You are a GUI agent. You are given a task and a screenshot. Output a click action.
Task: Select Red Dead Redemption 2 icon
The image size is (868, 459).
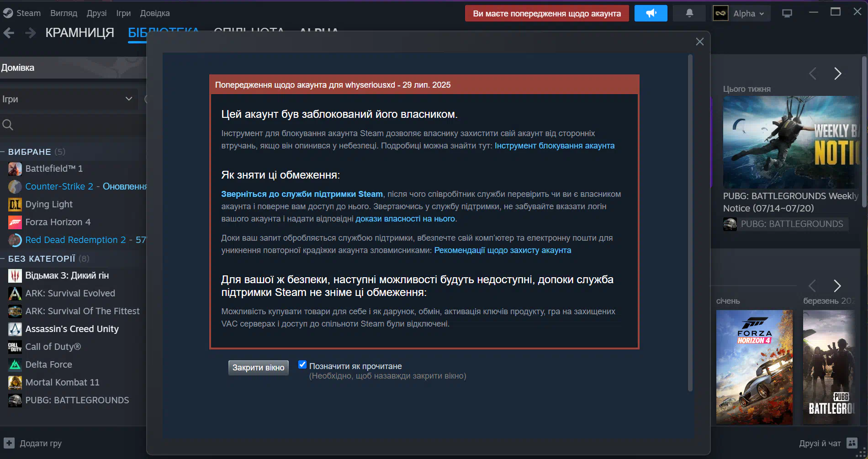point(15,240)
